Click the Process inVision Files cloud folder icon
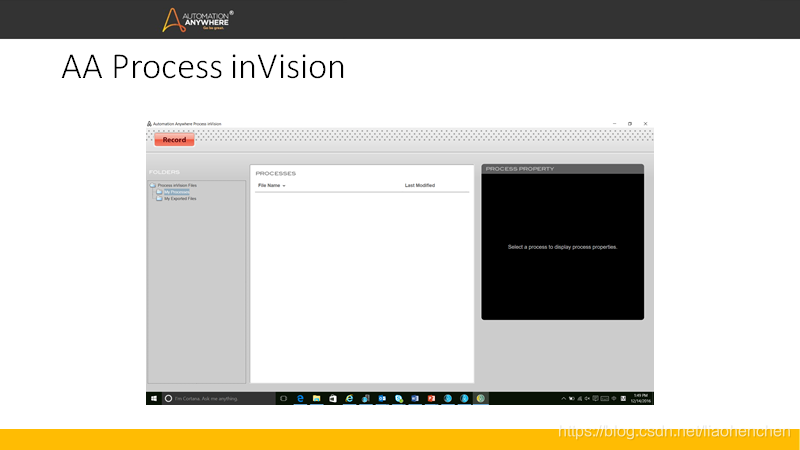The width and height of the screenshot is (800, 450). click(153, 185)
